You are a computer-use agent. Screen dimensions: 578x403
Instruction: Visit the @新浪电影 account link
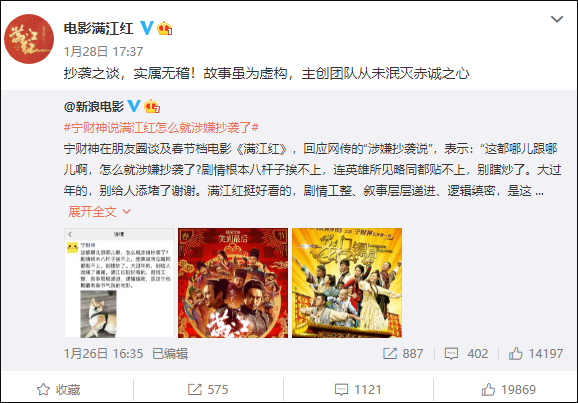click(x=94, y=107)
